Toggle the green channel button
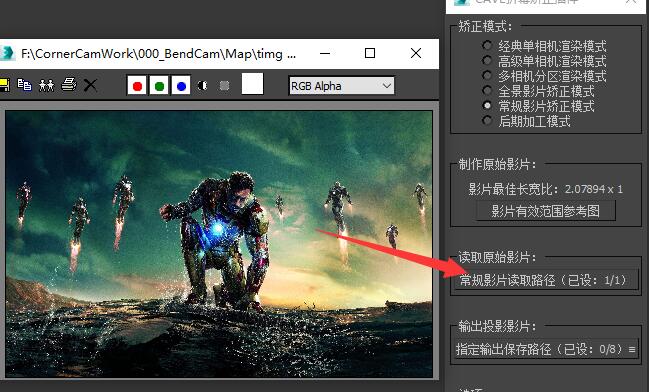The image size is (649, 392). (x=159, y=85)
